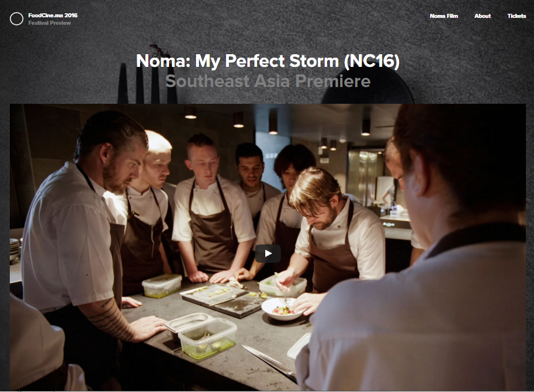Go to the About page
This screenshot has height=392, width=534.
(483, 16)
